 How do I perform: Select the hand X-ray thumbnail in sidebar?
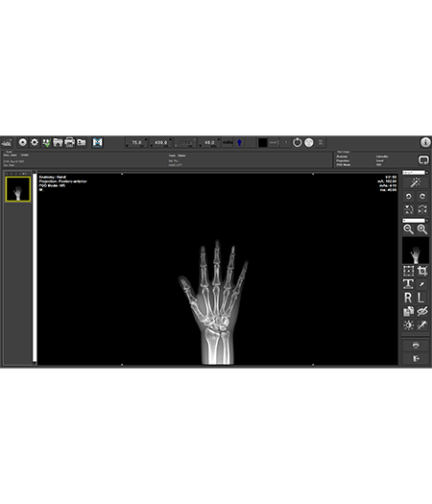tap(18, 189)
